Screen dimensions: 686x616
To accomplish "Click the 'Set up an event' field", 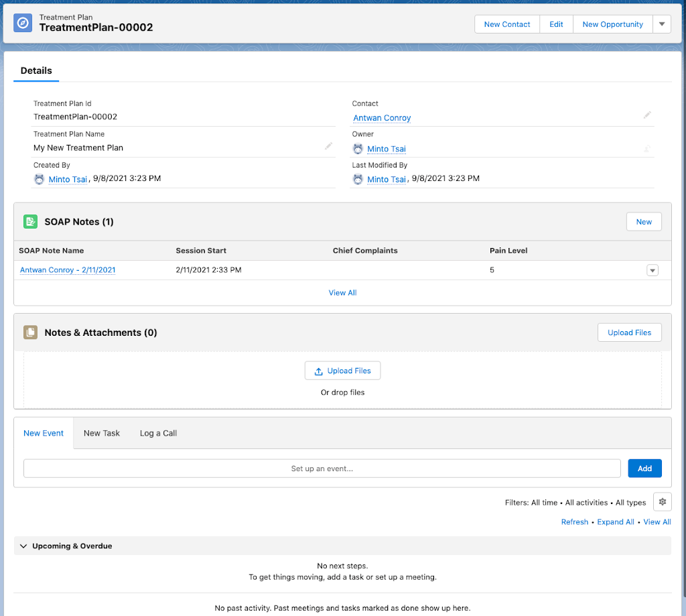I will point(322,469).
